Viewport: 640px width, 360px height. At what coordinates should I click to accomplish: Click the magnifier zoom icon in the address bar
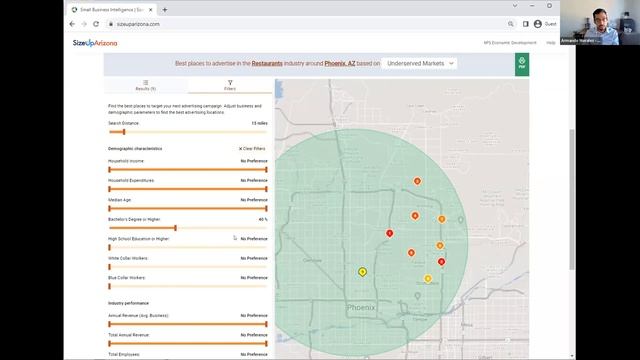click(511, 24)
